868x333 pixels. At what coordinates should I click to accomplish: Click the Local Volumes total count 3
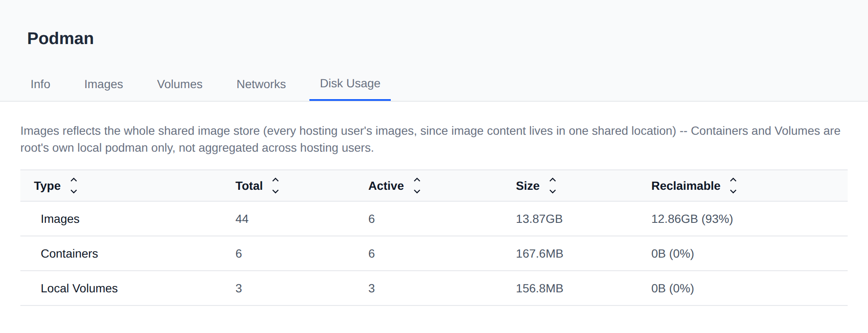(x=239, y=289)
